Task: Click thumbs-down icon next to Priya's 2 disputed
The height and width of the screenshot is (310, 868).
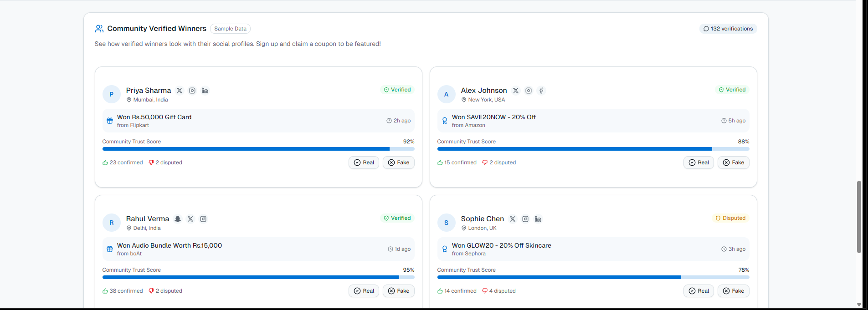Action: [x=151, y=163]
